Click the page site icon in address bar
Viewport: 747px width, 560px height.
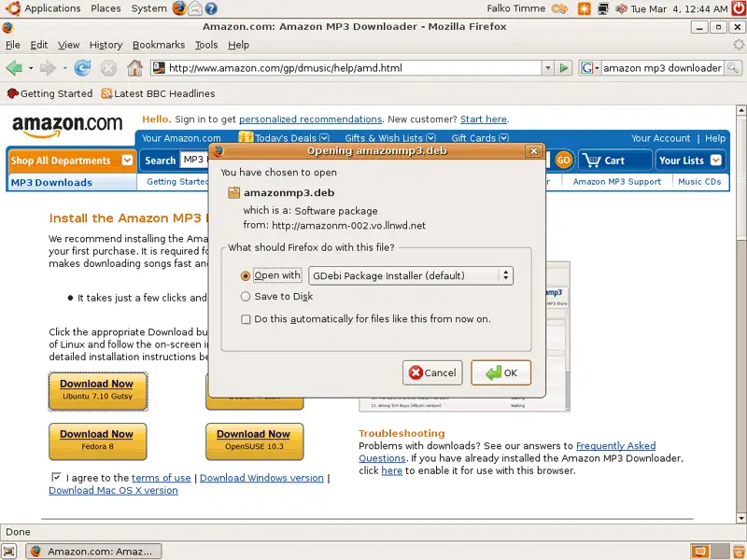pos(159,68)
